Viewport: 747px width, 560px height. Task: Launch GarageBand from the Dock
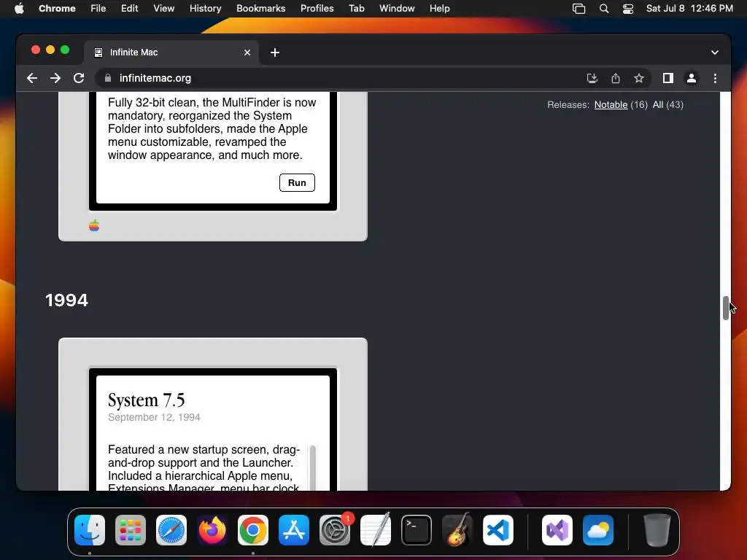[x=457, y=530]
